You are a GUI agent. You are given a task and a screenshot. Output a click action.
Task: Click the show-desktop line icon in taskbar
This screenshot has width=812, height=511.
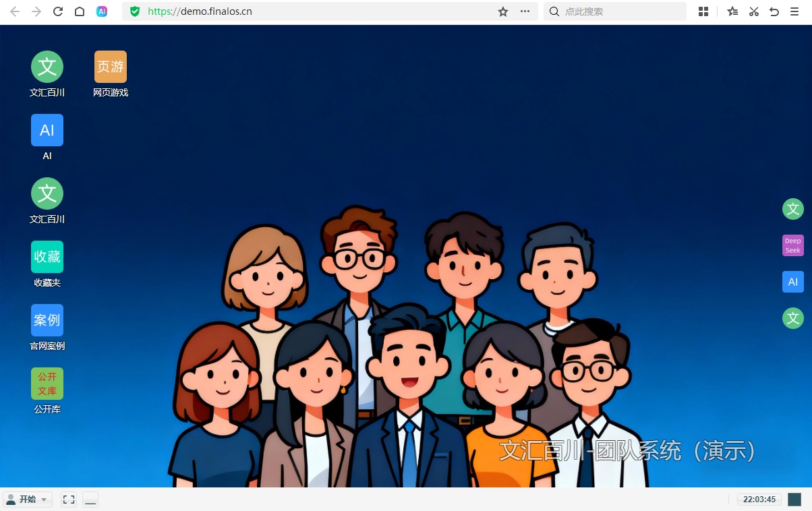pos(90,500)
